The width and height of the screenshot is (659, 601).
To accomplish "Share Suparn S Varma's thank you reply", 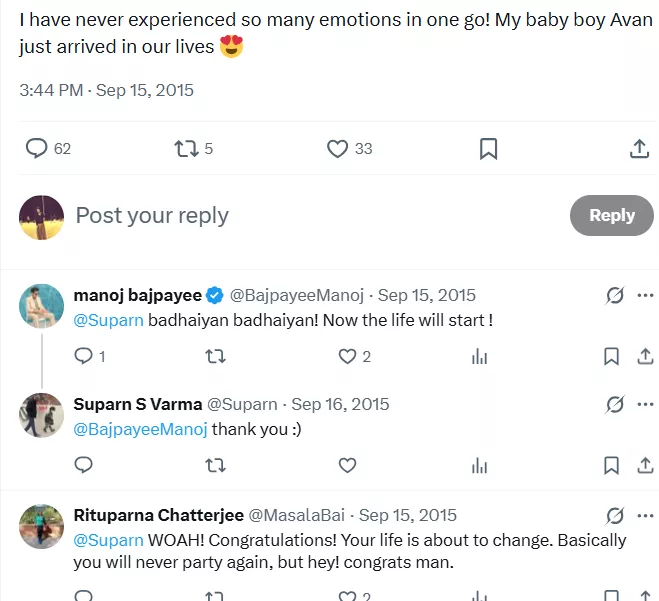I will (642, 465).
